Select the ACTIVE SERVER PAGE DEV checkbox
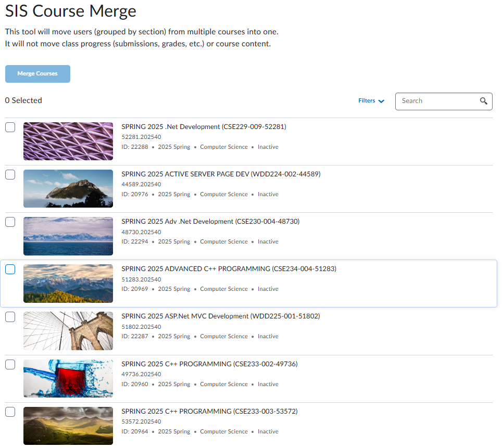 tap(10, 175)
